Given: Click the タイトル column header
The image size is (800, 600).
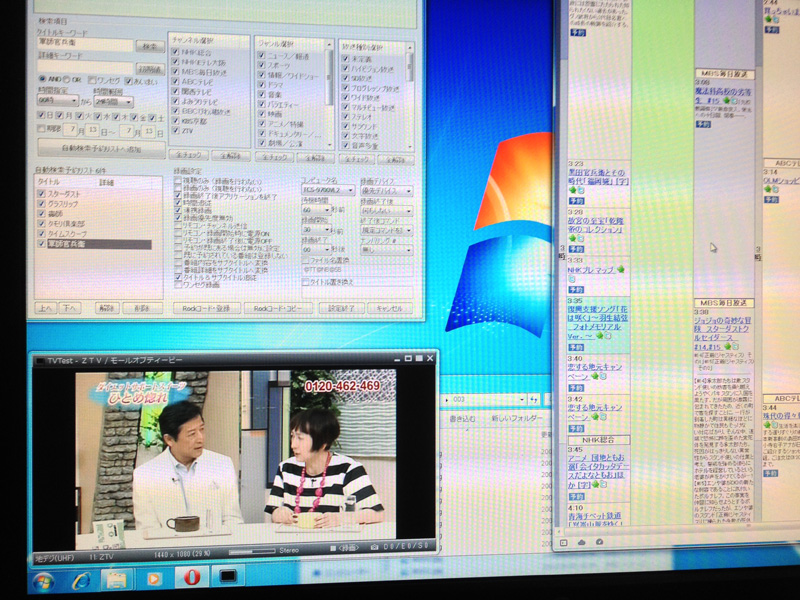Looking at the screenshot, I should [x=48, y=182].
